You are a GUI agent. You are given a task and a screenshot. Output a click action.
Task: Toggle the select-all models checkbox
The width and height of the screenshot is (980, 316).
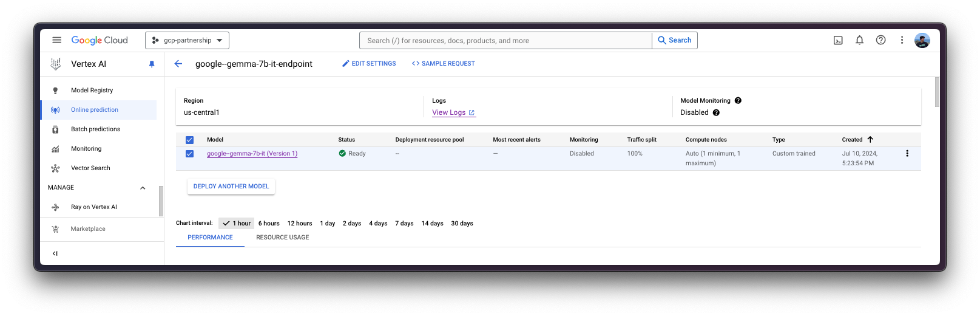coord(189,140)
